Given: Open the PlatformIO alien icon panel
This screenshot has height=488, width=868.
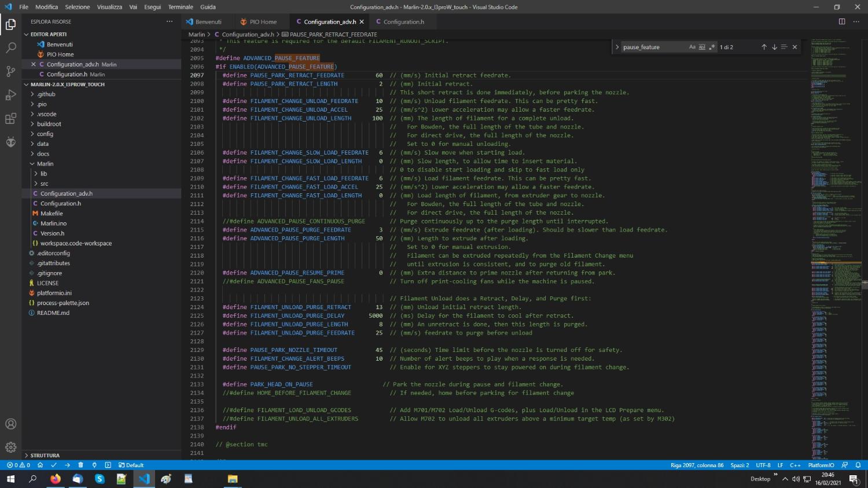Looking at the screenshot, I should [10, 142].
